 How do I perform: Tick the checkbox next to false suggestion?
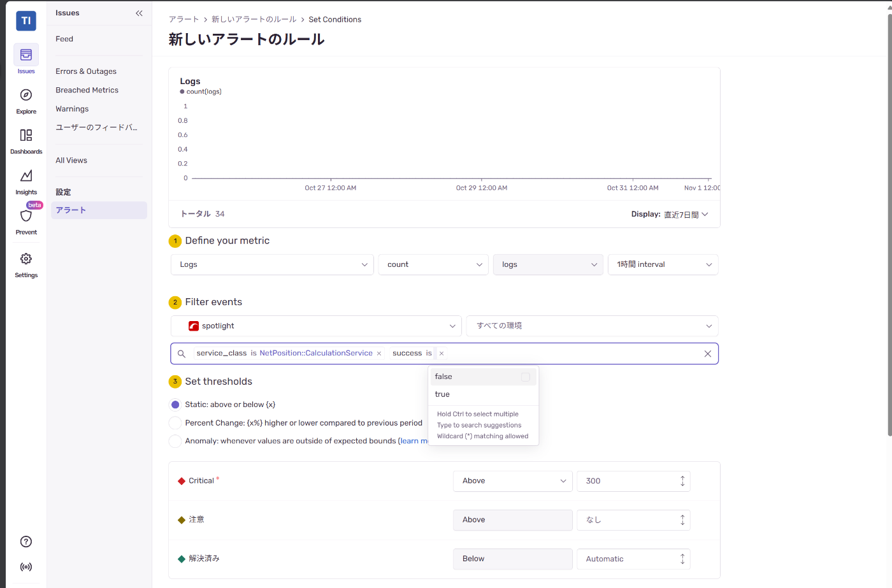tap(526, 376)
